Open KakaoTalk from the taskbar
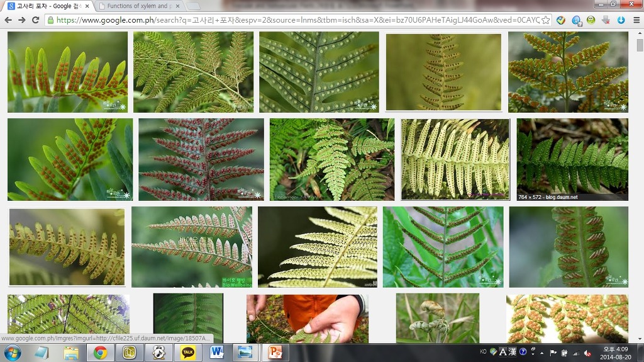 (187, 353)
